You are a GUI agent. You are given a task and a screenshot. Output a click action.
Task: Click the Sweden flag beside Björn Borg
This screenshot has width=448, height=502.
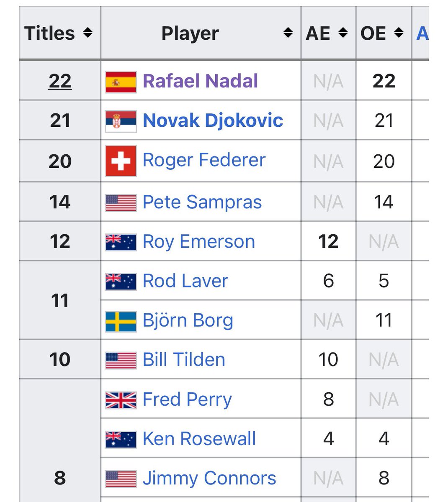tap(121, 321)
